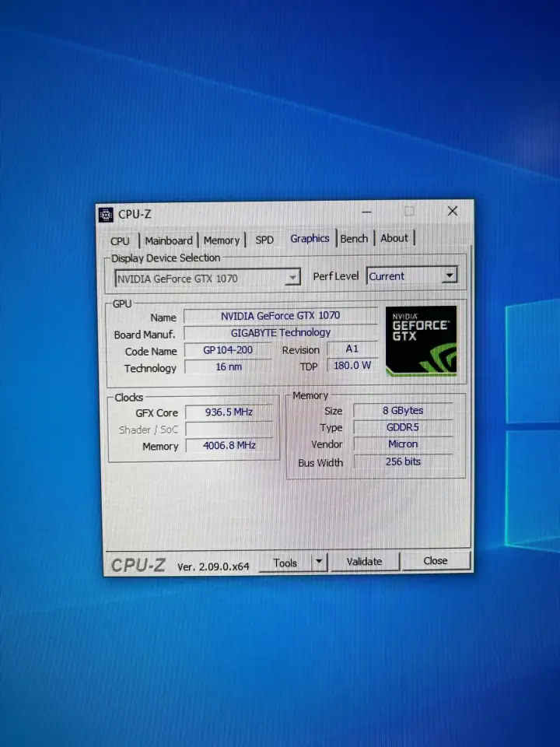Screen dimensions: 560x747
Task: Click the memory clock 4006.8 MHz value
Action: coord(229,445)
